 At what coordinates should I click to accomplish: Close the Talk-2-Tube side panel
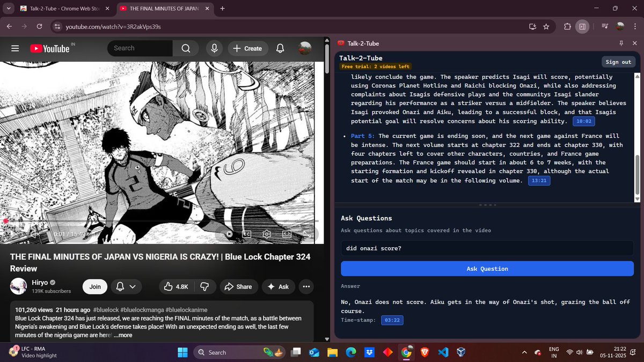tap(634, 43)
